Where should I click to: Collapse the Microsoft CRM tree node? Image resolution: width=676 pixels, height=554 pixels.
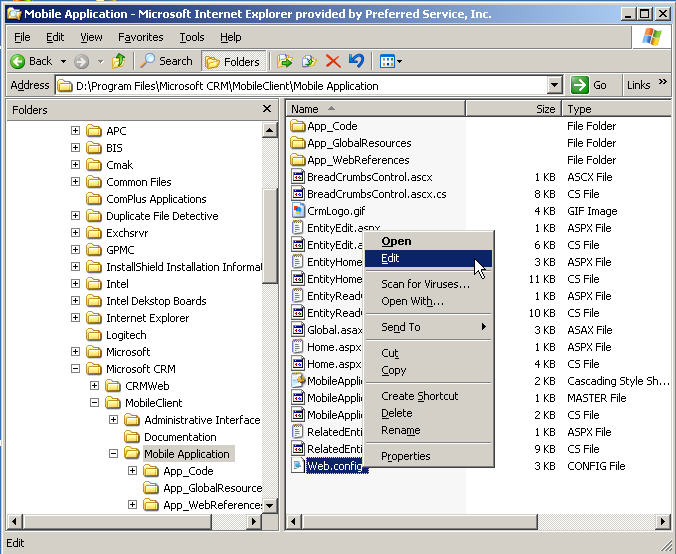pyautogui.click(x=76, y=369)
